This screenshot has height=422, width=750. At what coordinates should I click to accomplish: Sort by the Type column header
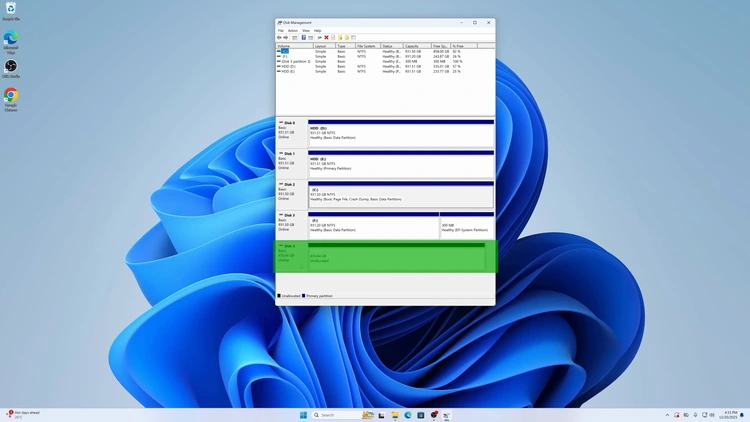345,46
